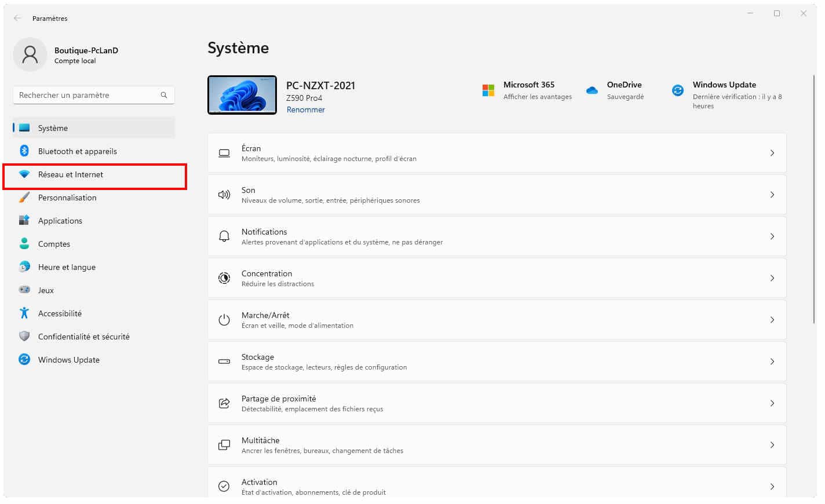
Task: Expand the Stockage settings chevron
Action: pos(772,361)
